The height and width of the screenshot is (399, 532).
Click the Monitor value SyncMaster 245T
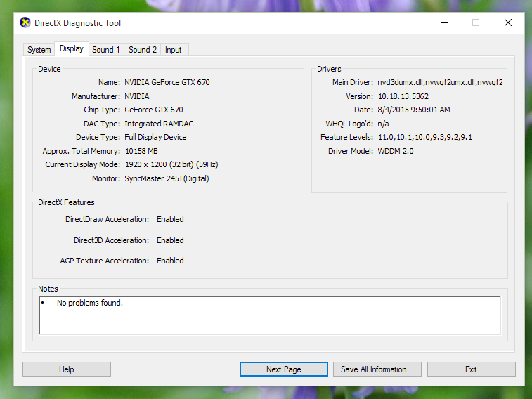tap(167, 178)
